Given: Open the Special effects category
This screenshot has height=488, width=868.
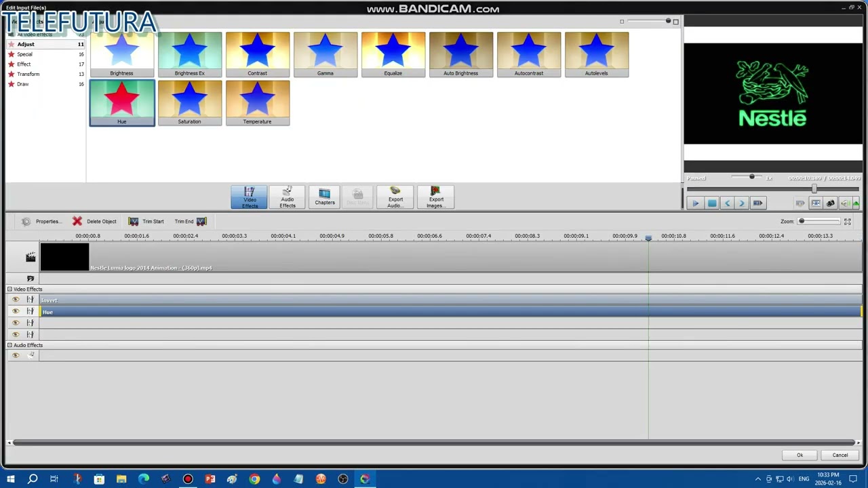Looking at the screenshot, I should pyautogui.click(x=45, y=54).
